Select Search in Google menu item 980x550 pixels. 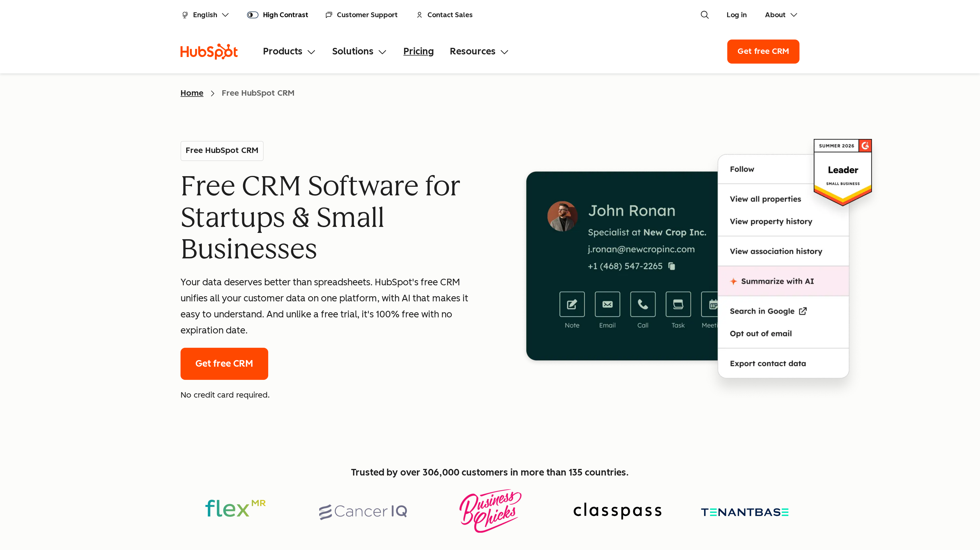768,311
